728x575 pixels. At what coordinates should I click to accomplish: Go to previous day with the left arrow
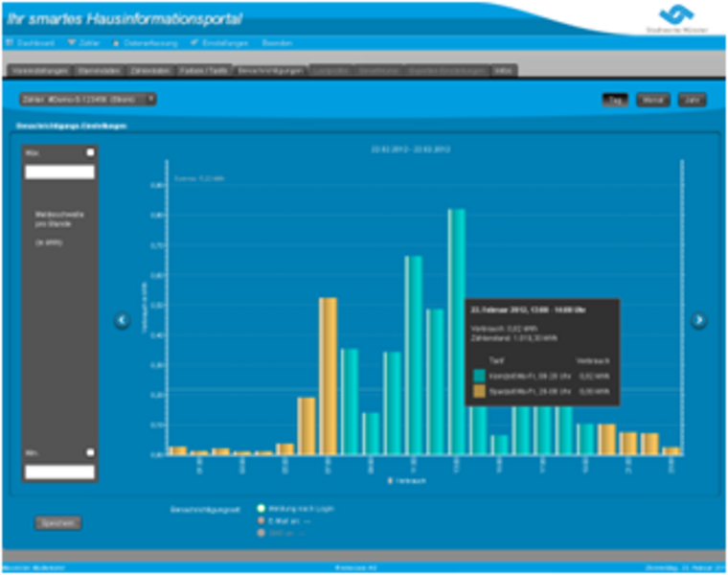(x=122, y=320)
